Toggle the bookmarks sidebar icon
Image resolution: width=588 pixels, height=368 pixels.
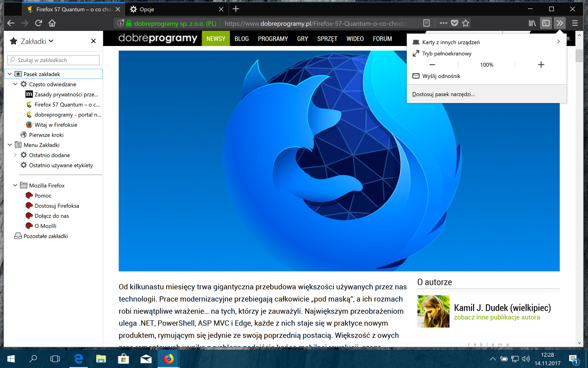coord(546,23)
